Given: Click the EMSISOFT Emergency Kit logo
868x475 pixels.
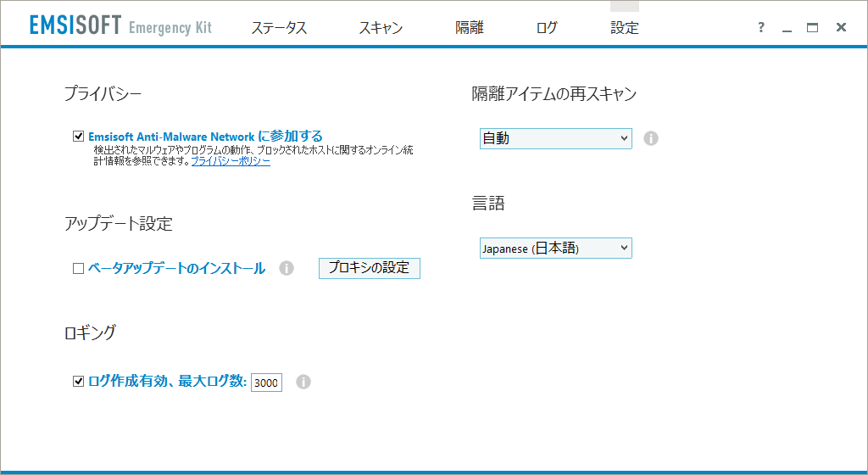Looking at the screenshot, I should 120,26.
